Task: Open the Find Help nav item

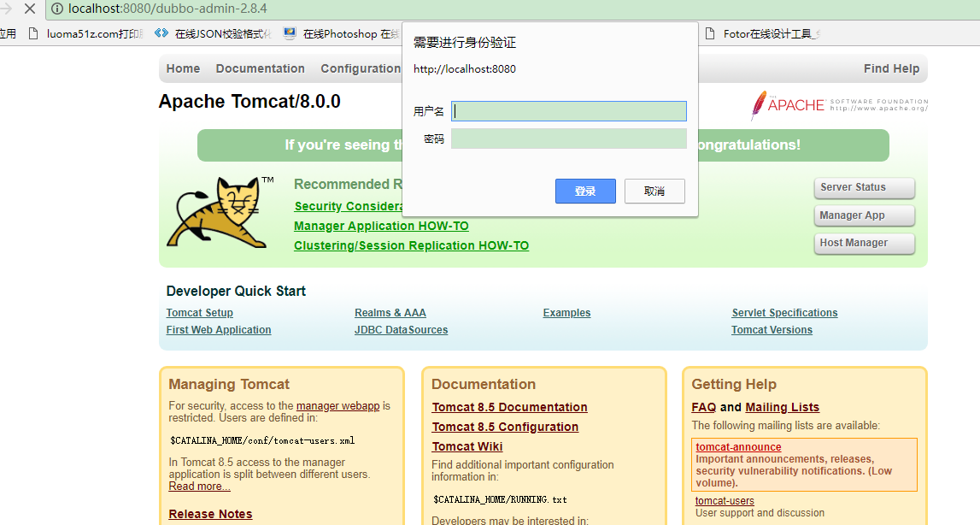Action: point(891,69)
